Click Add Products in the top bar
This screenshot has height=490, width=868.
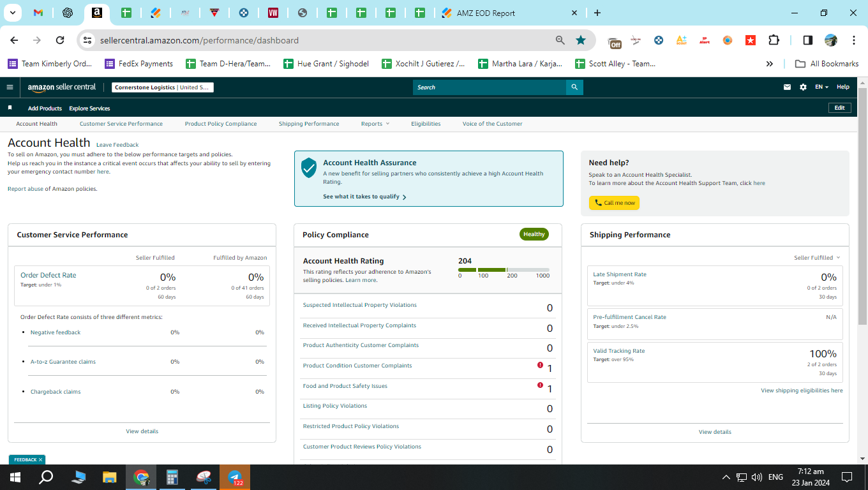45,108
